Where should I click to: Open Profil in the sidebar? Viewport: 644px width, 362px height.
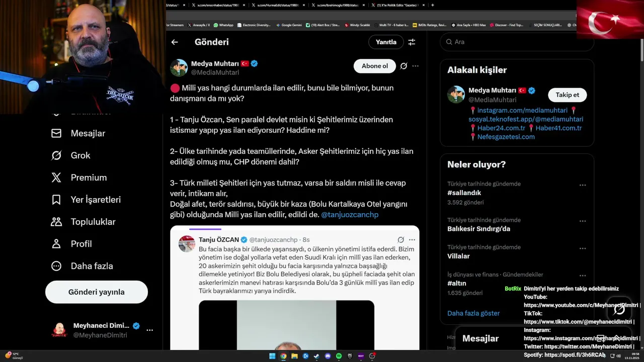point(71,244)
